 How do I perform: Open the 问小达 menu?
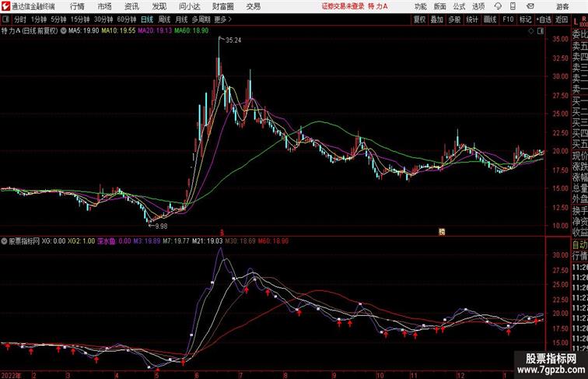click(x=189, y=6)
